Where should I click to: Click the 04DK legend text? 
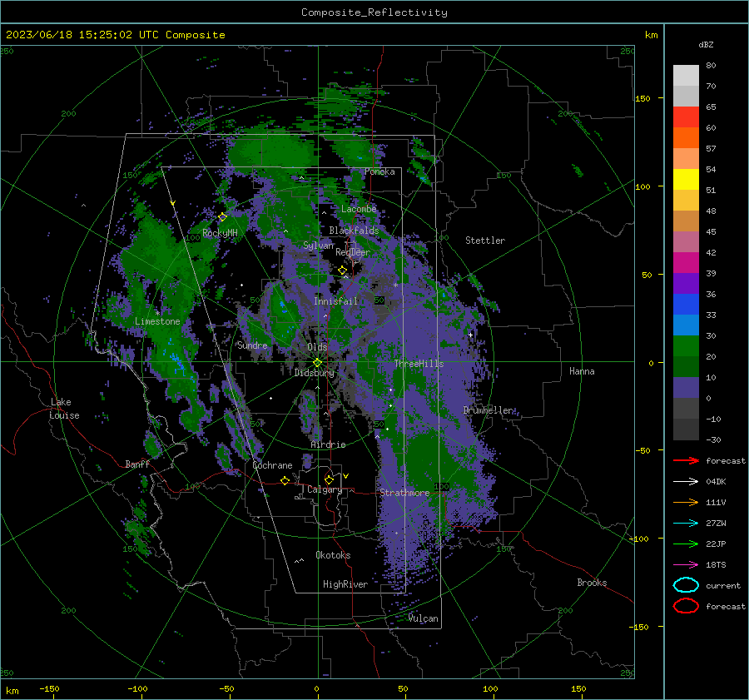click(716, 481)
